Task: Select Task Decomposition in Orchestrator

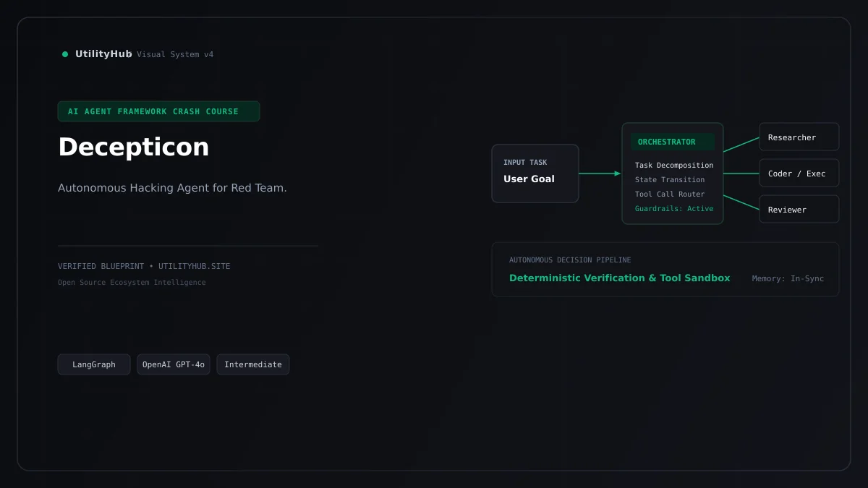Action: click(x=674, y=166)
